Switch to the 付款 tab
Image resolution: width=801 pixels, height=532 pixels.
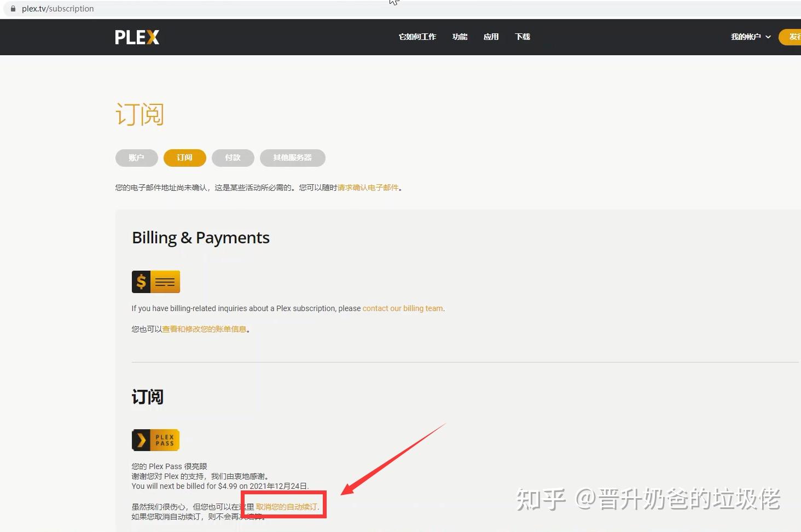pos(233,157)
